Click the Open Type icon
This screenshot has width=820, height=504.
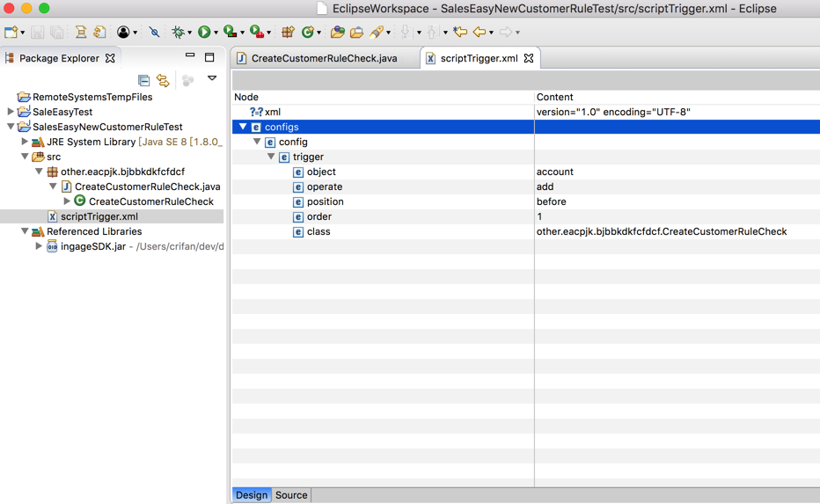[x=337, y=33]
